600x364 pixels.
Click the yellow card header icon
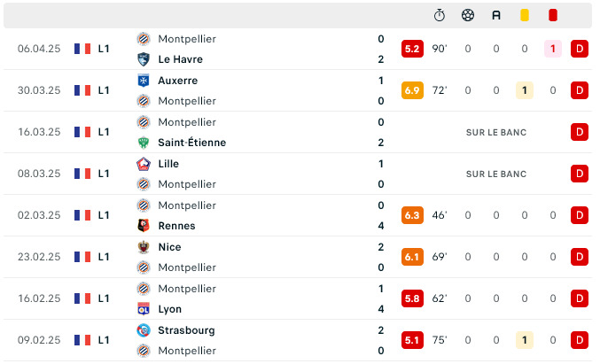[525, 15]
